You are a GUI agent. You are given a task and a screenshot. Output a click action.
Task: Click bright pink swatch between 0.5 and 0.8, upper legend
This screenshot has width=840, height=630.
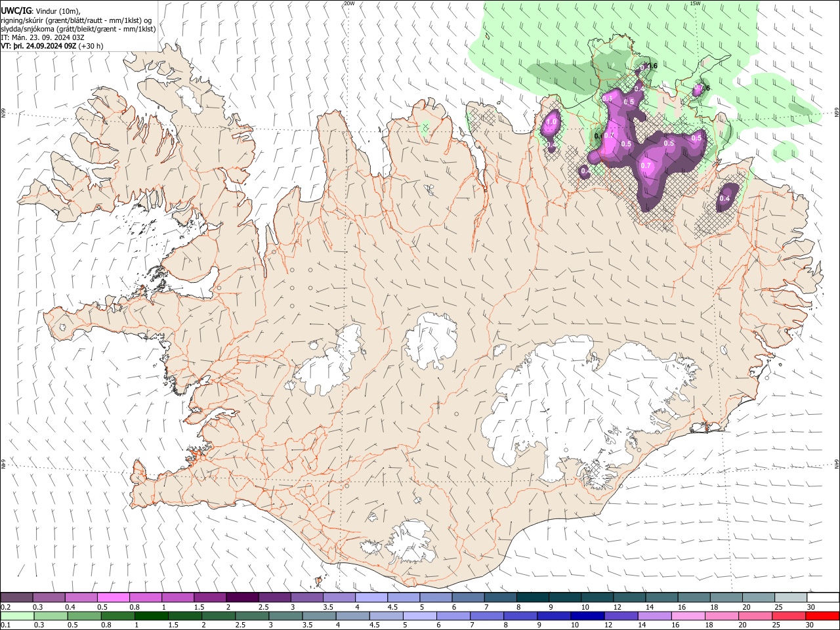113,598
